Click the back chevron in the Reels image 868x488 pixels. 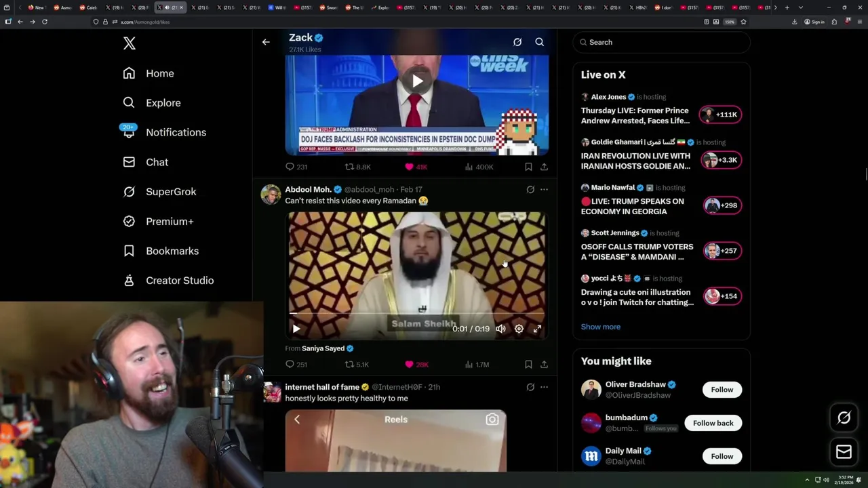pyautogui.click(x=297, y=420)
